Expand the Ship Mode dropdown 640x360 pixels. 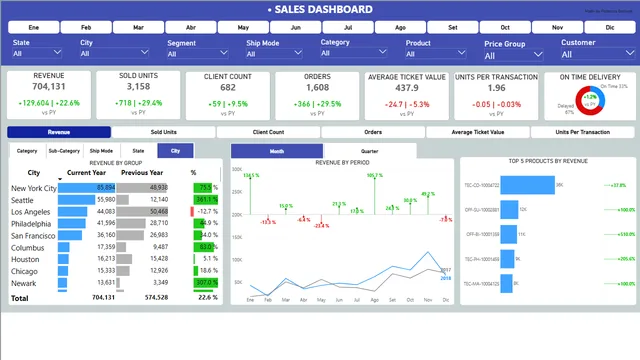coord(274,53)
